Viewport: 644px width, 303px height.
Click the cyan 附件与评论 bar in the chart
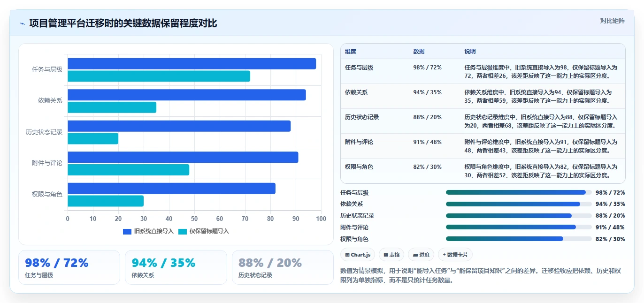(128, 170)
